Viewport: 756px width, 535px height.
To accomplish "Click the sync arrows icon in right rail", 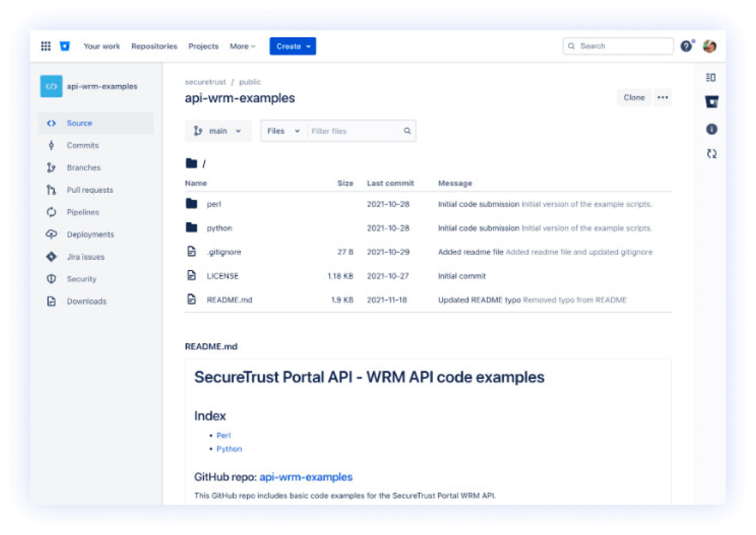I will click(x=711, y=154).
